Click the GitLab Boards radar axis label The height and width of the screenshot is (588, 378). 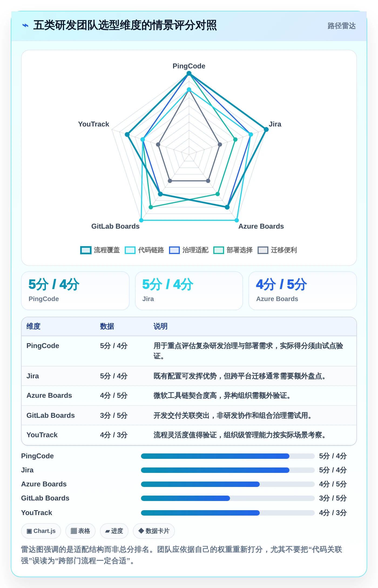pyautogui.click(x=115, y=226)
